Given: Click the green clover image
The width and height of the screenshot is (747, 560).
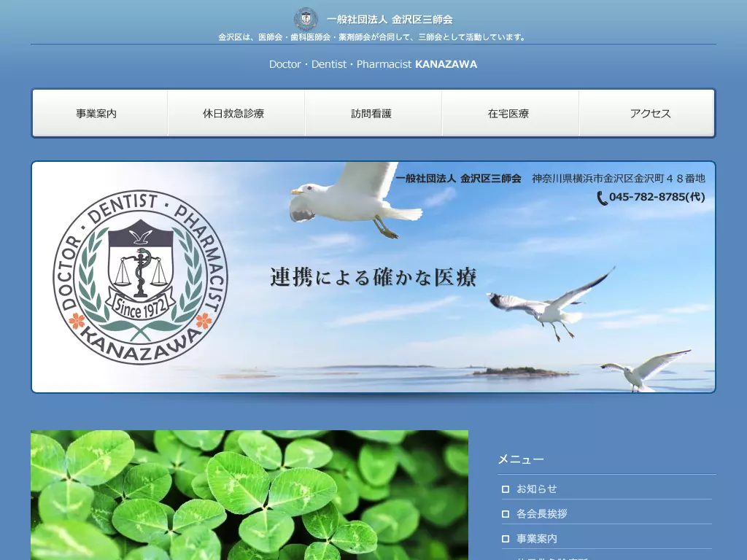Looking at the screenshot, I should [x=249, y=495].
